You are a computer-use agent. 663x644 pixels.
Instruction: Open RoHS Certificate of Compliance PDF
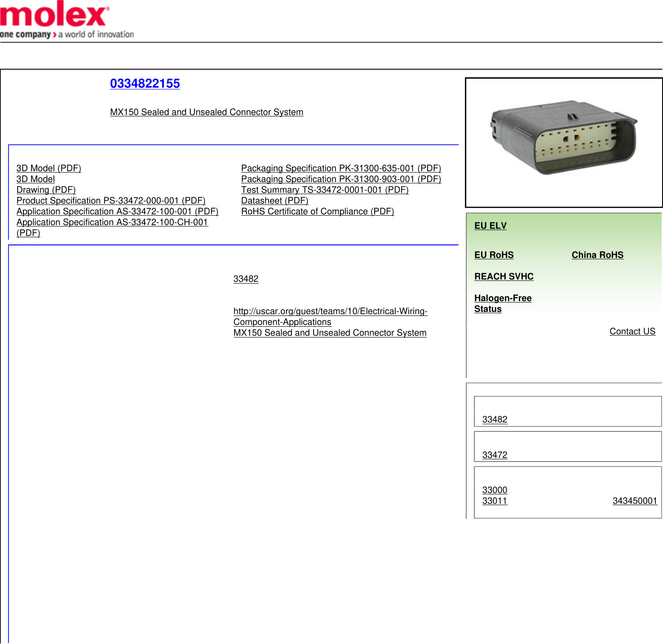[317, 211]
